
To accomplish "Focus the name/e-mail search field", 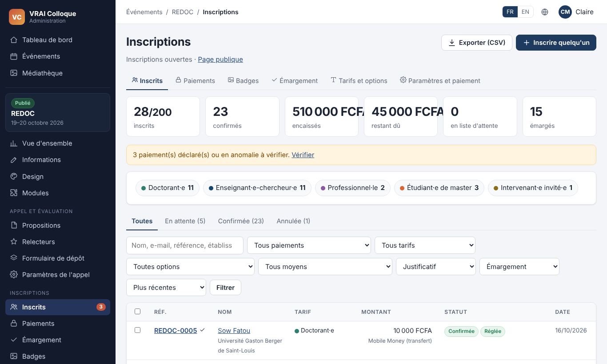I will pyautogui.click(x=185, y=245).
